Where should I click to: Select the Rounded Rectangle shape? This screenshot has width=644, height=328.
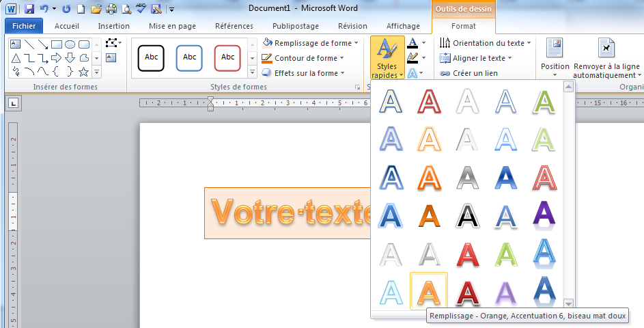tap(83, 44)
